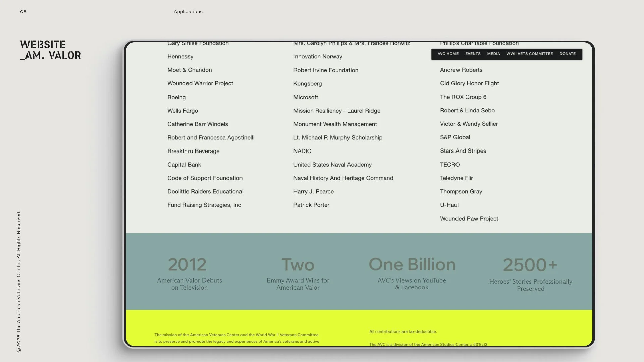Select the TECRO entry
644x362 pixels.
pyautogui.click(x=450, y=165)
